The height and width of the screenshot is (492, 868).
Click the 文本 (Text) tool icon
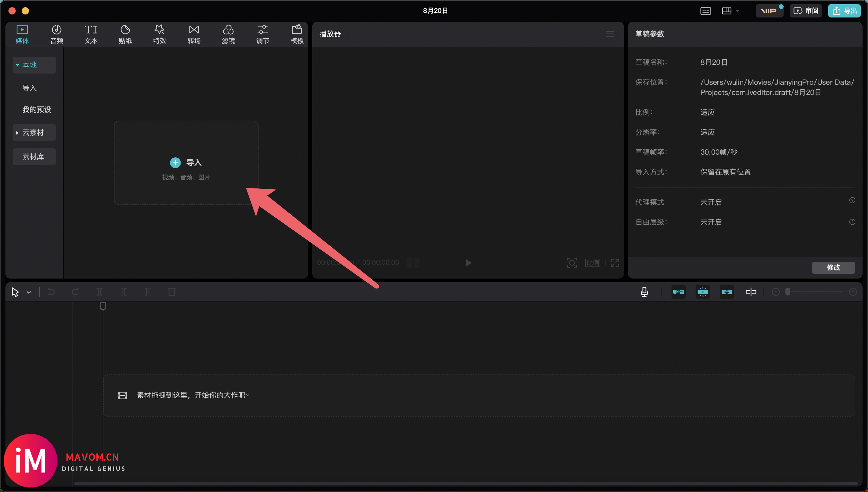[90, 33]
